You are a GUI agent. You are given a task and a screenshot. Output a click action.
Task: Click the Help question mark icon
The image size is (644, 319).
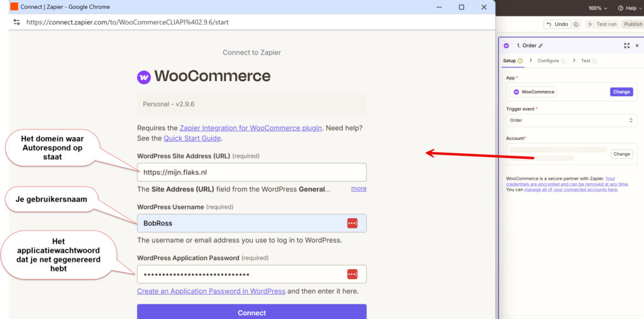621,8
